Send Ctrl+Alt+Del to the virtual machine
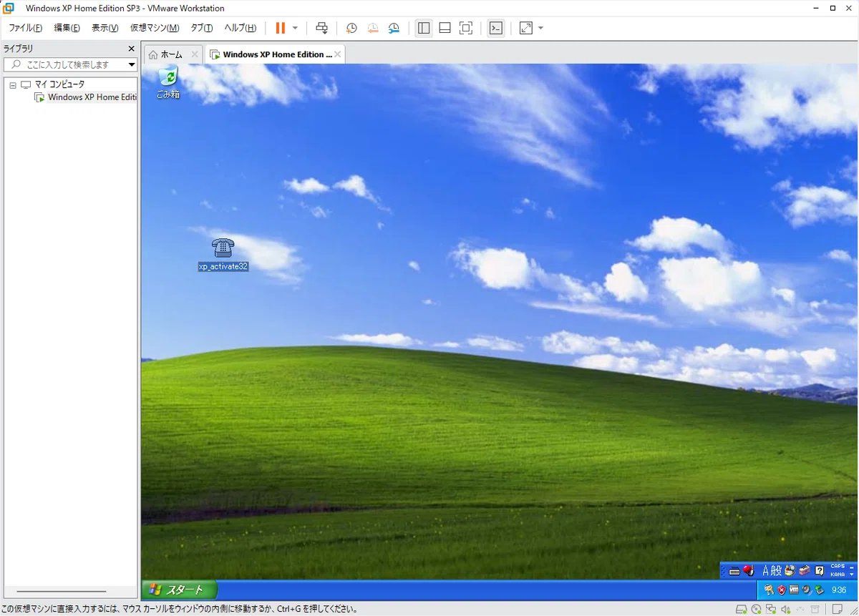 pyautogui.click(x=322, y=28)
